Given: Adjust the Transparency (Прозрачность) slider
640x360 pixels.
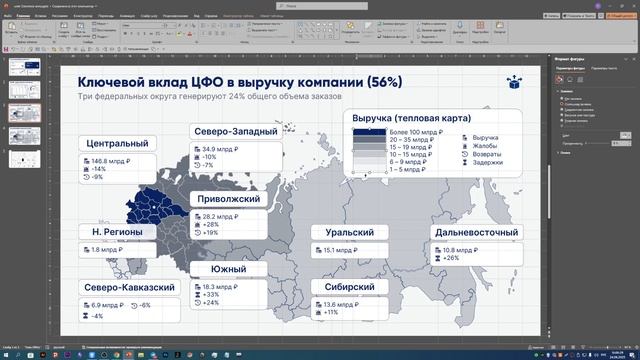Looking at the screenshot, I should [598, 143].
